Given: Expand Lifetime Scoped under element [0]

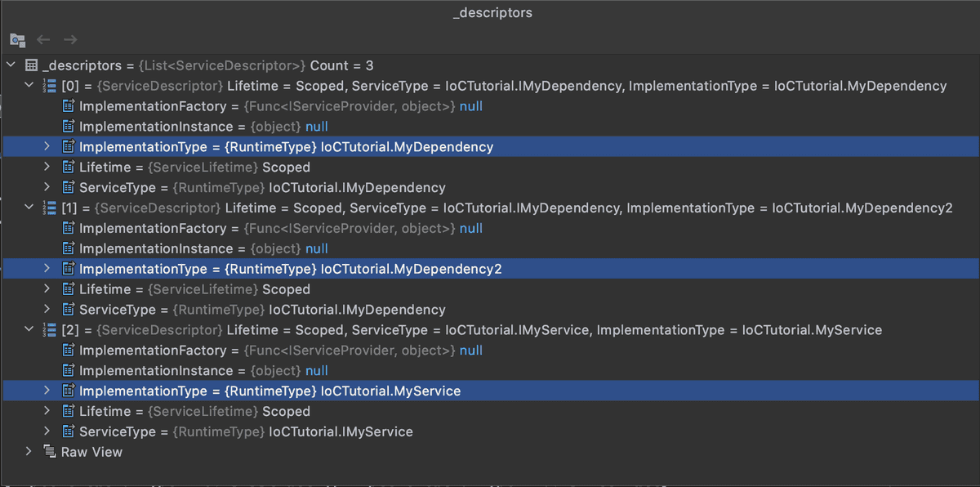Looking at the screenshot, I should 47,167.
